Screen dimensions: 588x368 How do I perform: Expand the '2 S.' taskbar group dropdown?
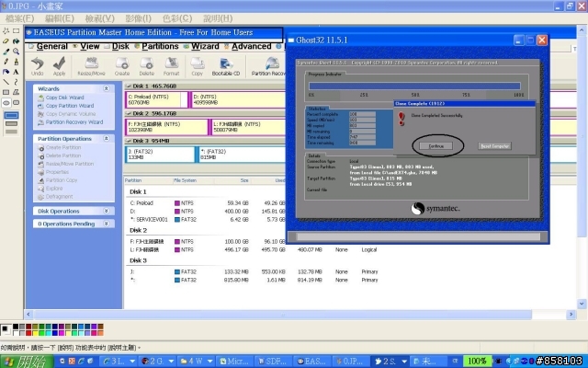pos(404,362)
